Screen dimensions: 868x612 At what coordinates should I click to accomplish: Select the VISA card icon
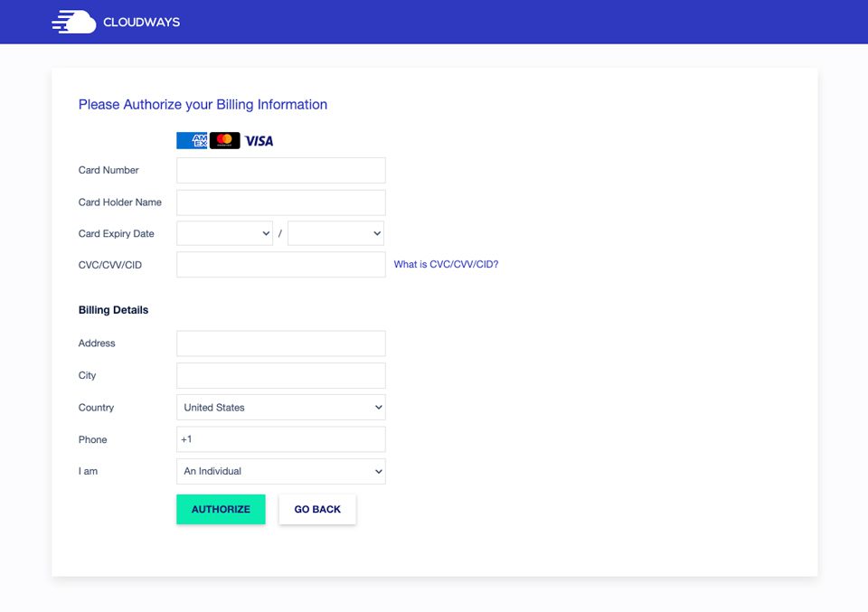point(258,140)
